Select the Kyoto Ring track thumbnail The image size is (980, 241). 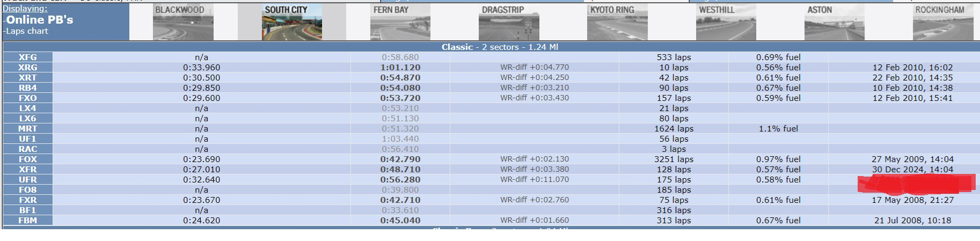click(617, 23)
